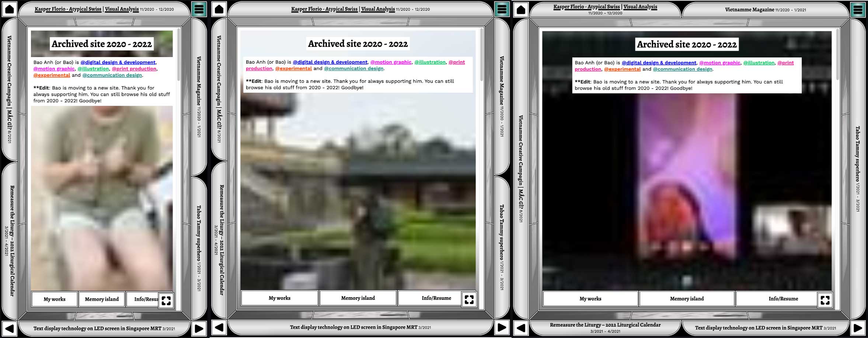Select Tabao Tammy superhero side tab in rightmost layout
The image size is (868, 338).
858,169
